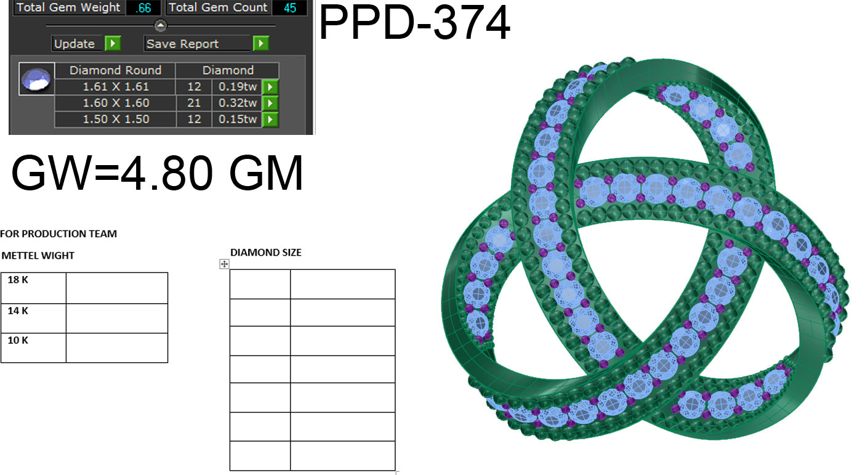Image resolution: width=868 pixels, height=475 pixels.
Task: Click the green arrow for the 1.60 X 1.60 row
Action: coord(269,103)
